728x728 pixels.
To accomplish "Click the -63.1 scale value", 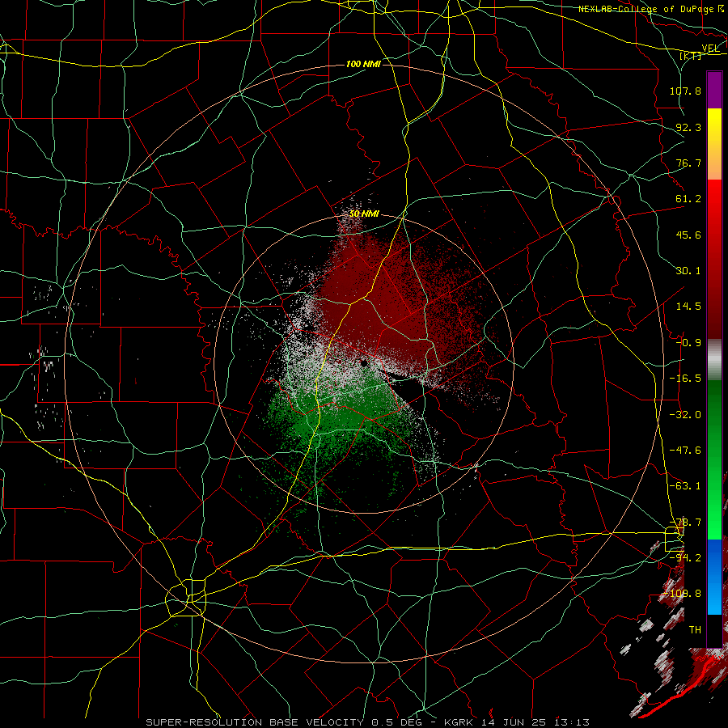I will [x=685, y=486].
